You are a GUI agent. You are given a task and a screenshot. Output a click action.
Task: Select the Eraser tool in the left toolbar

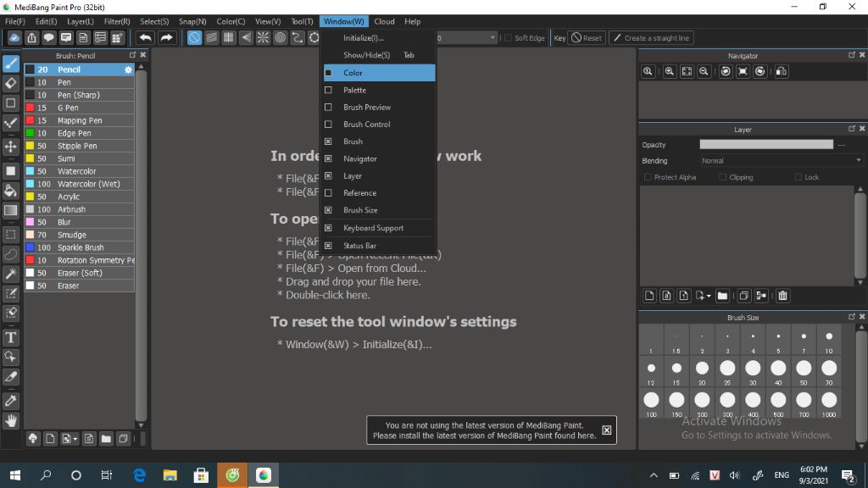(x=10, y=84)
